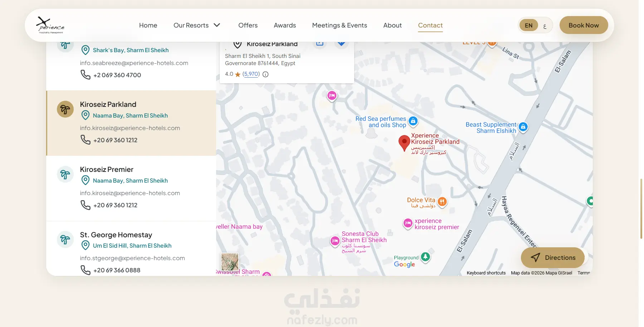
Task: Click the palm icon for St. George Homestay
Action: (65, 239)
